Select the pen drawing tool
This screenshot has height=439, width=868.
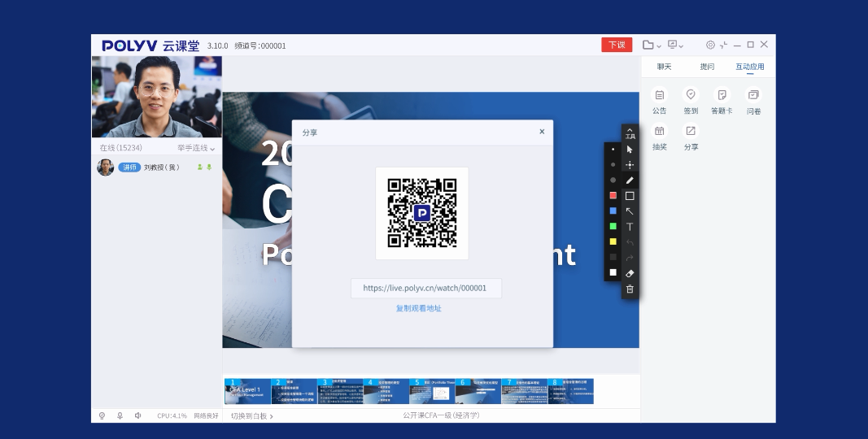click(x=630, y=180)
